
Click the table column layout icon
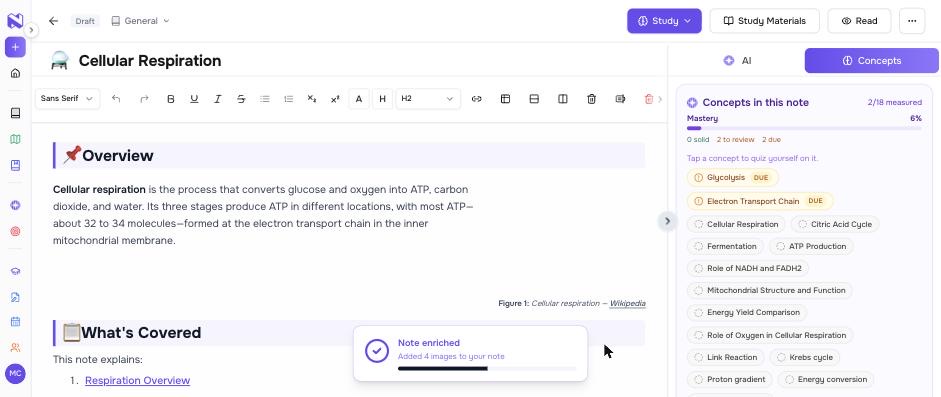click(x=563, y=99)
